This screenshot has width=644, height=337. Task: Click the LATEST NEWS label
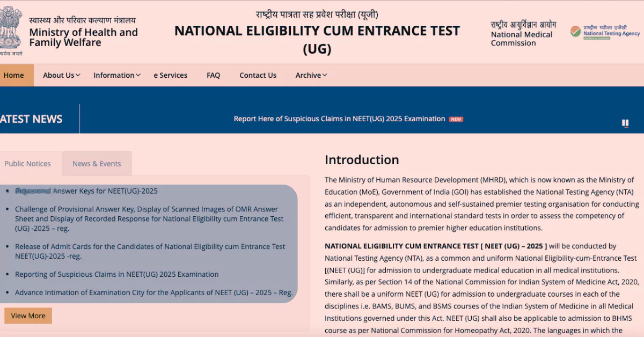31,119
